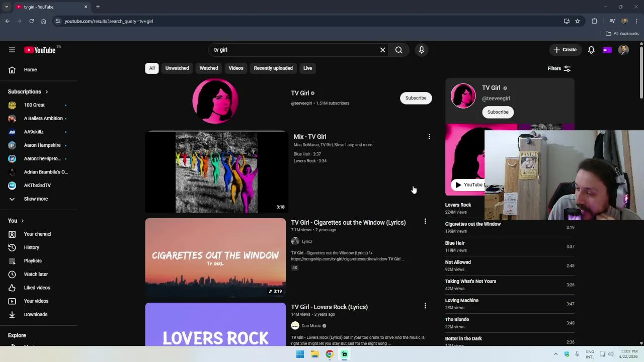The image size is (644, 362).
Task: Open the Dan Music channel link
Action: (x=311, y=326)
